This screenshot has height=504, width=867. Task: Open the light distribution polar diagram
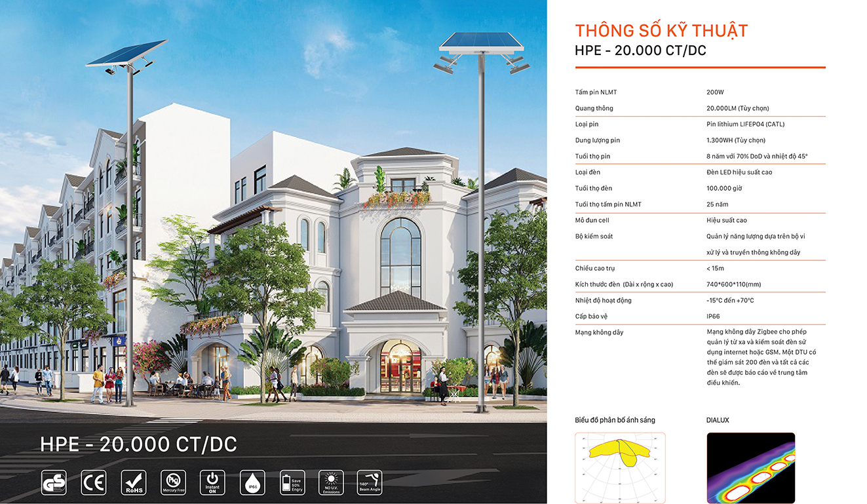point(620,467)
